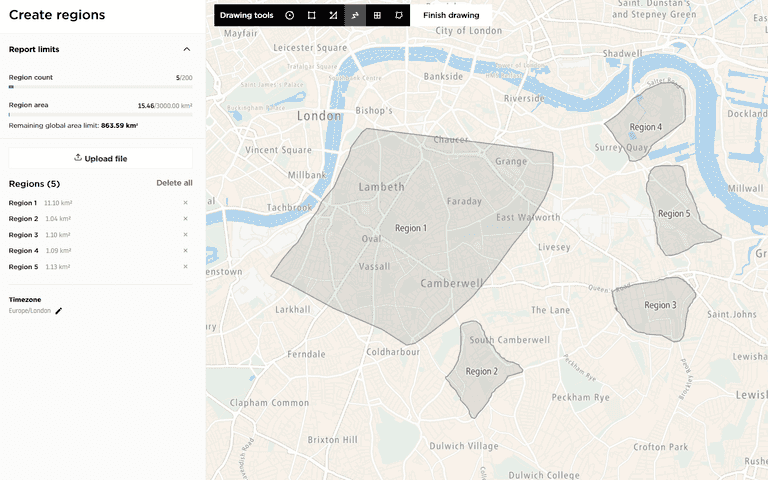Select Region 4 in the regions list

tap(24, 251)
